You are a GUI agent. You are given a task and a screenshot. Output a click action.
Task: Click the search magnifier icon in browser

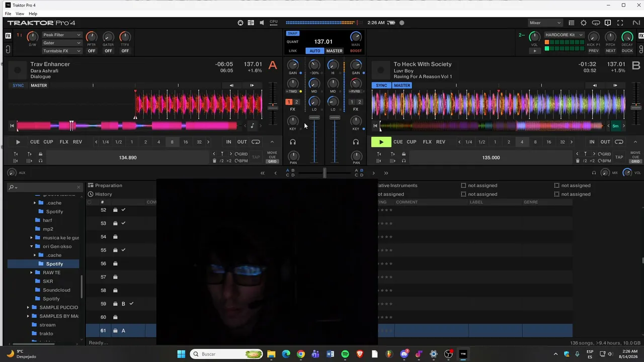[12, 187]
